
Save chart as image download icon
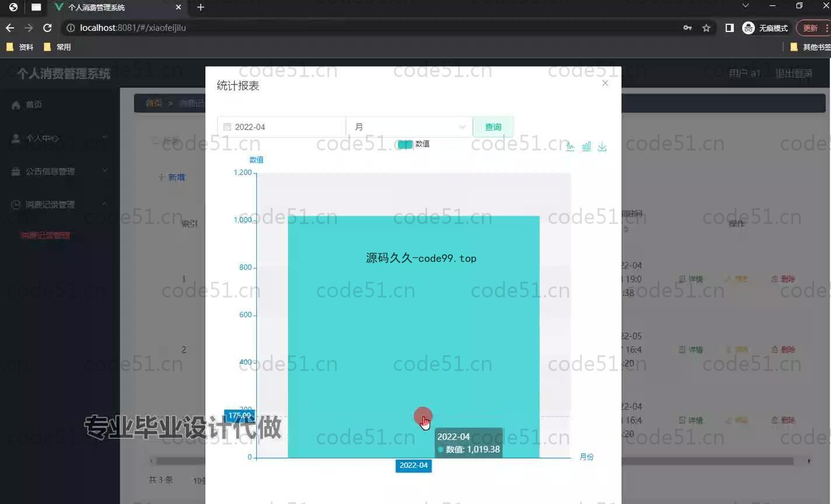[602, 146]
